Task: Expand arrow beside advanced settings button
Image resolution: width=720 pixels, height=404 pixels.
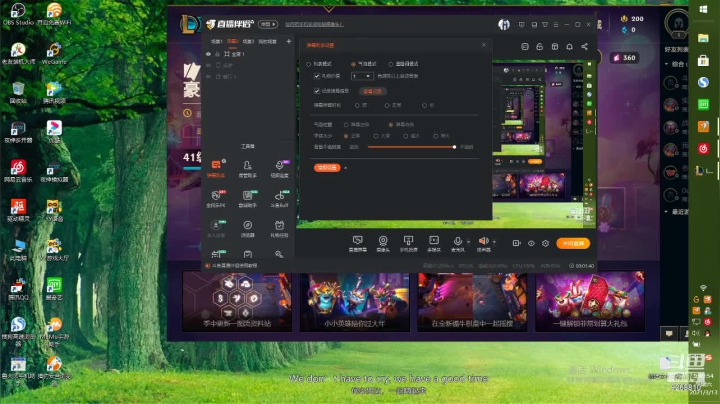Action: tap(345, 168)
